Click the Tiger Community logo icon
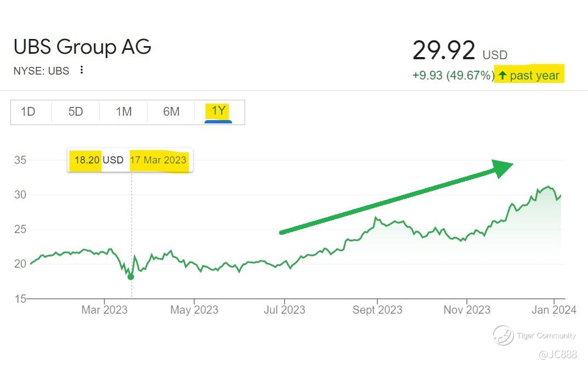The height and width of the screenshot is (368, 588). click(x=503, y=335)
